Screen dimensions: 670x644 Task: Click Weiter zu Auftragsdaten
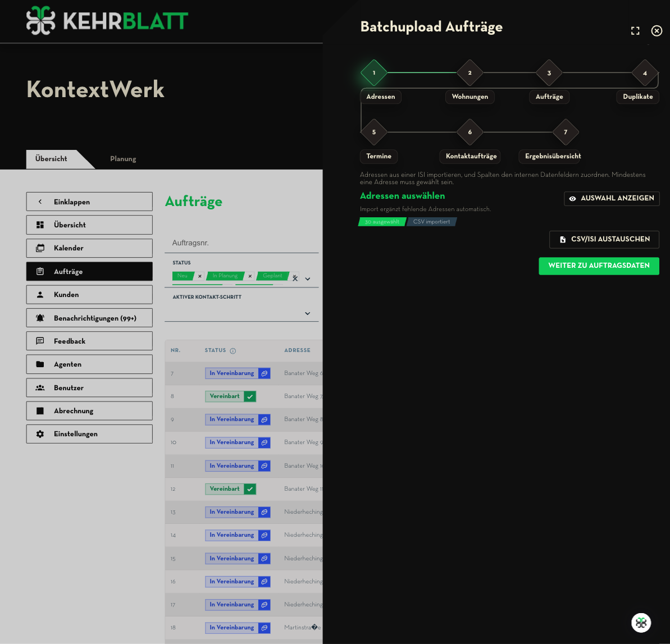(x=599, y=266)
